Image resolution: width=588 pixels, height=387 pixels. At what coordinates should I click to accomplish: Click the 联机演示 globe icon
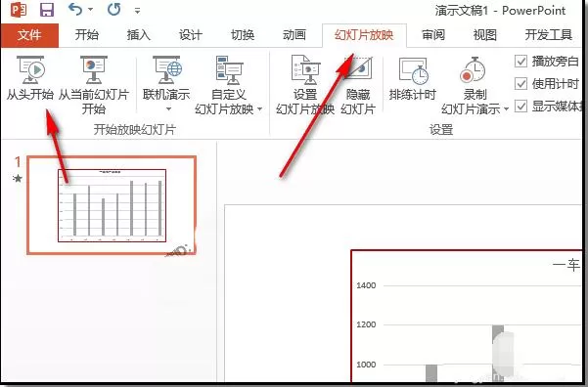(167, 69)
